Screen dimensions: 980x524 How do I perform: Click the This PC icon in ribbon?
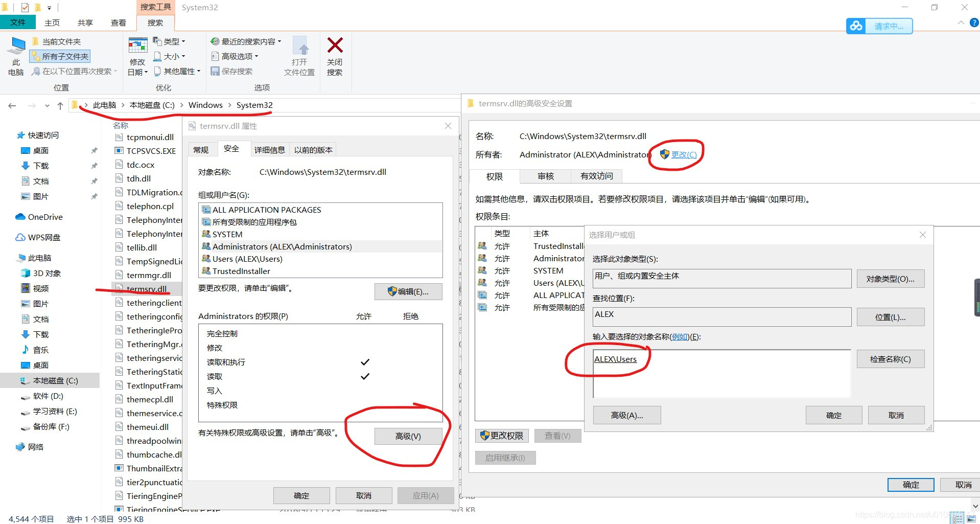click(x=16, y=56)
